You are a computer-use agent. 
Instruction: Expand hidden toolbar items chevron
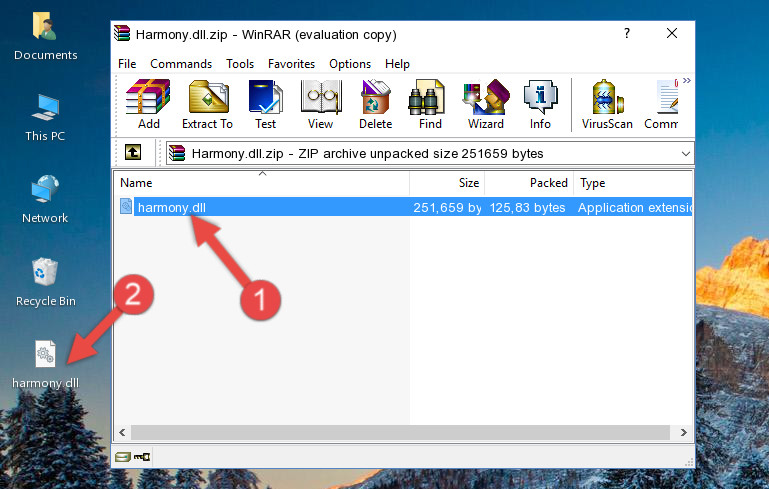[x=687, y=80]
